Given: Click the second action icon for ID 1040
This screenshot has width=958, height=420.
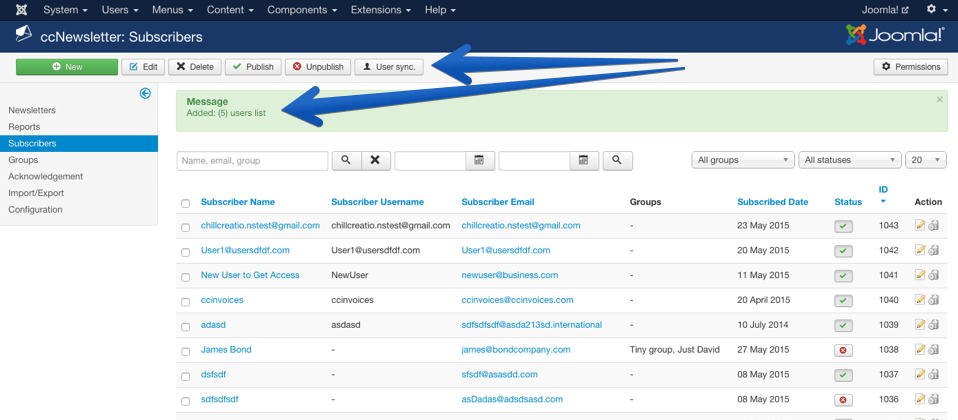Looking at the screenshot, I should [934, 300].
